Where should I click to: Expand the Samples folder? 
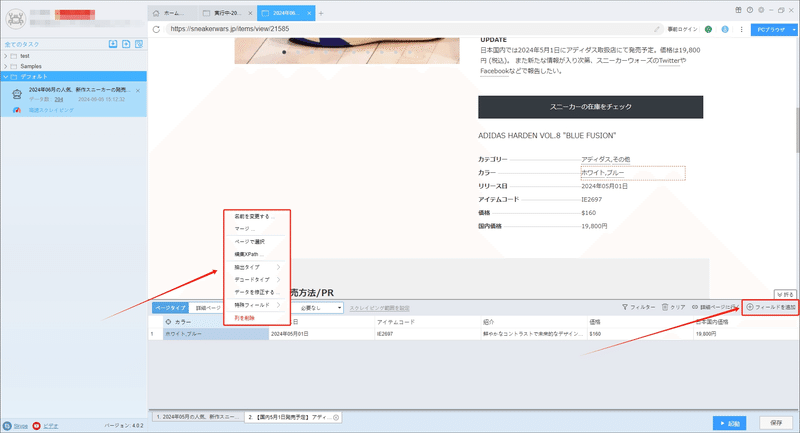(x=6, y=66)
